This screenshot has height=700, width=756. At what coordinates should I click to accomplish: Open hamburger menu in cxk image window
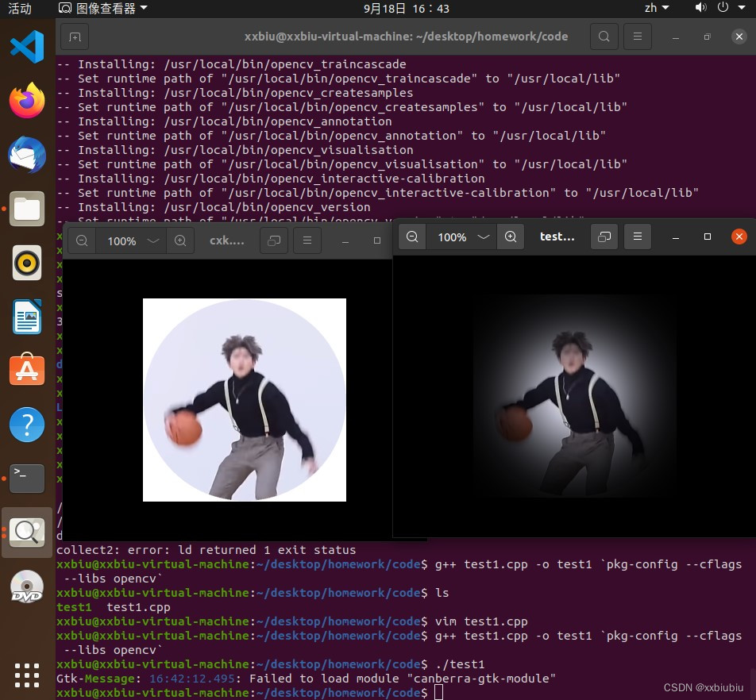pyautogui.click(x=307, y=240)
